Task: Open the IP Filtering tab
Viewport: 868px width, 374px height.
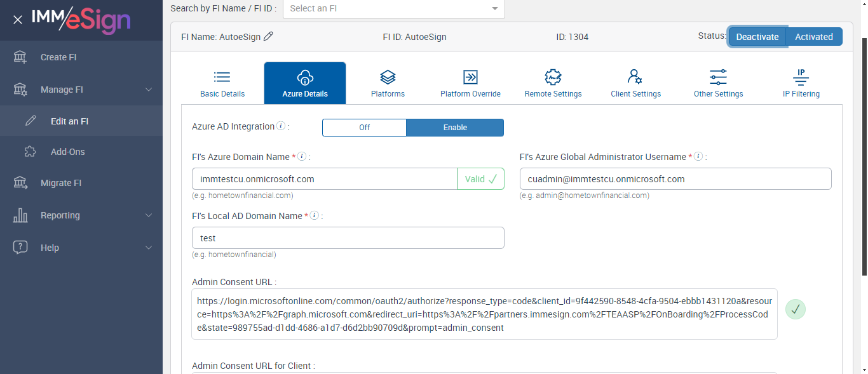Action: pyautogui.click(x=801, y=83)
